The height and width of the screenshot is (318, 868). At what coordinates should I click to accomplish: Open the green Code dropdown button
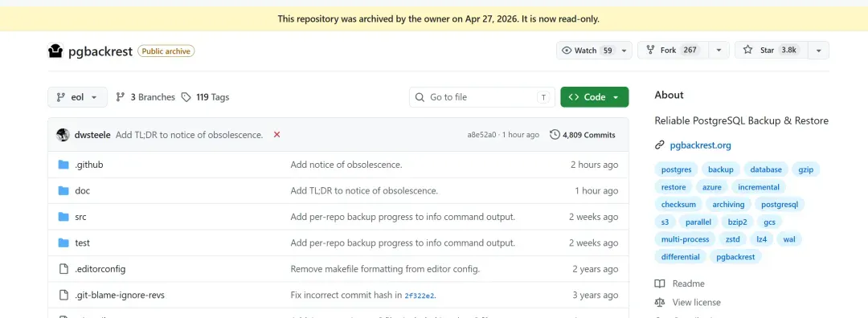click(595, 97)
